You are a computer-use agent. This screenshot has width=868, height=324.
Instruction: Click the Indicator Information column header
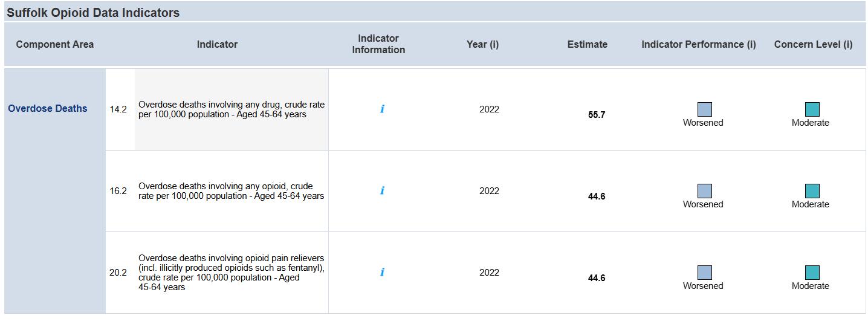click(378, 44)
